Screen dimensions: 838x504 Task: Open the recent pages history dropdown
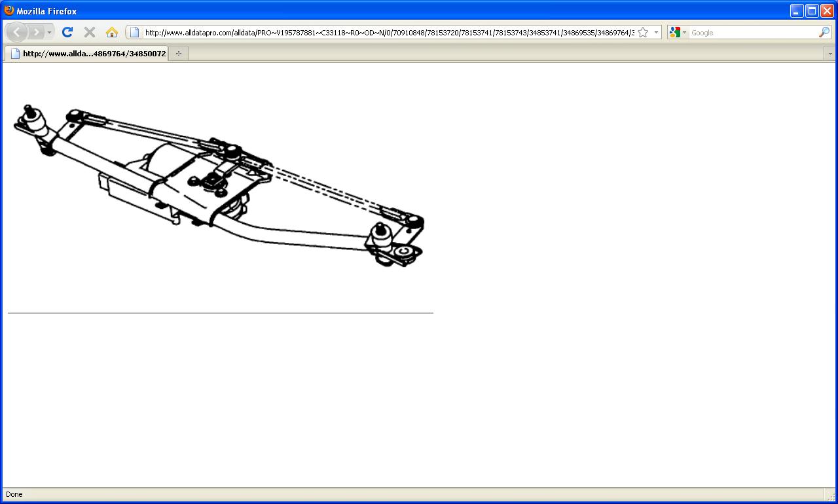[x=49, y=32]
